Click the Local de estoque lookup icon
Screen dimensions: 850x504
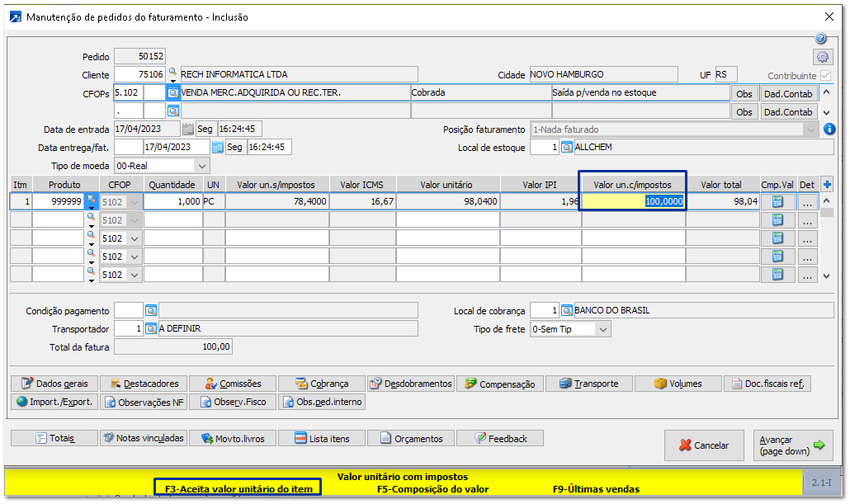click(x=567, y=148)
